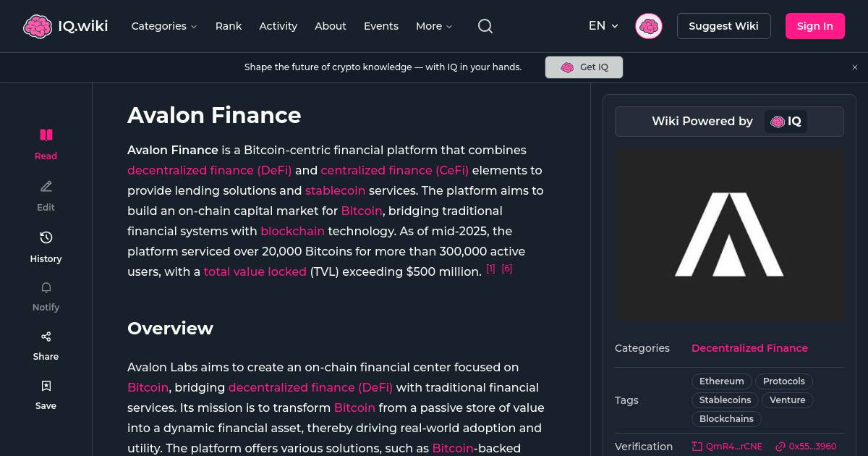Open the search magnifier icon

(x=485, y=26)
